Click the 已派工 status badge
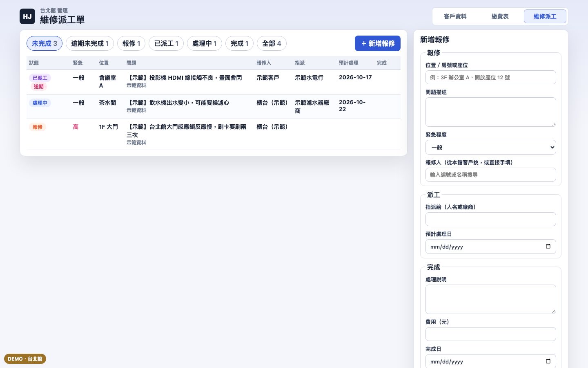Viewport: 588px width, 368px height. pos(40,78)
